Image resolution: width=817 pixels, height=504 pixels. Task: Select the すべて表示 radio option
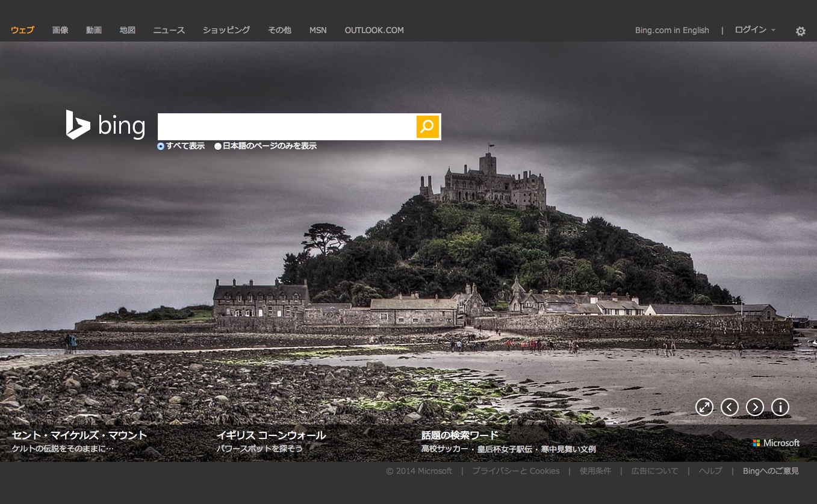(161, 146)
